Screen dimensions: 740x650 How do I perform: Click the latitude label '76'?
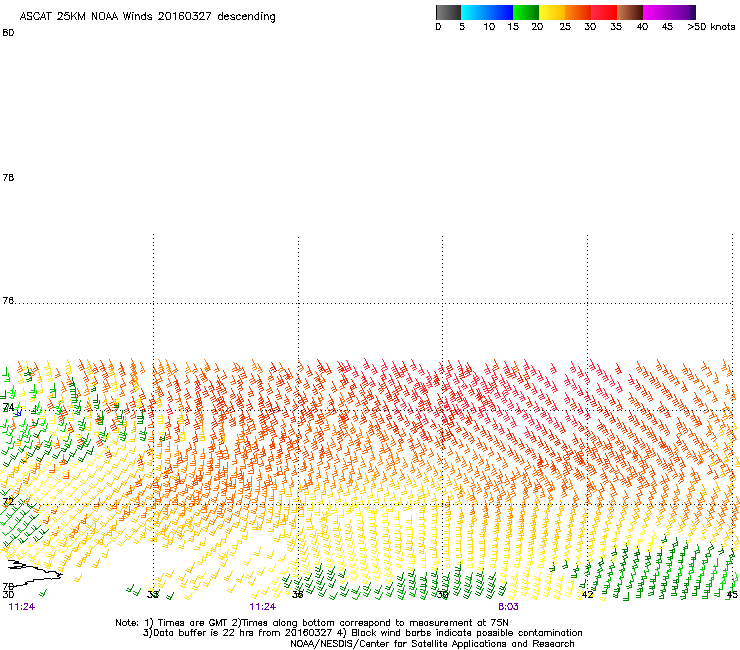click(x=8, y=301)
